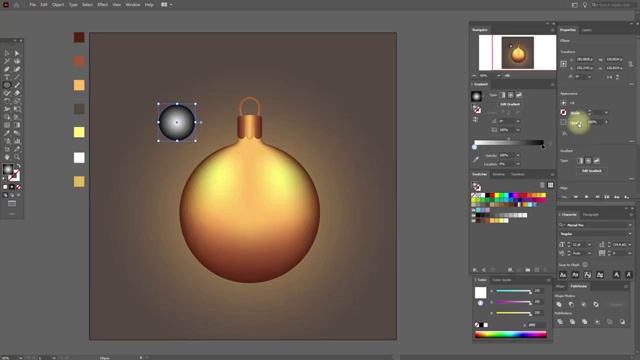Open the font size dropdown
The image size is (640, 360).
coord(589,244)
